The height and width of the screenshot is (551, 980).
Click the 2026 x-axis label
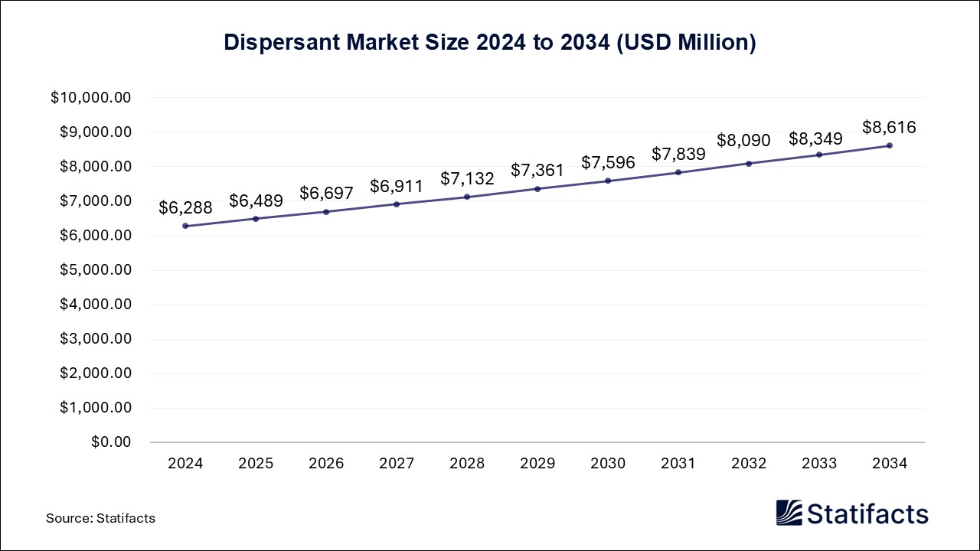326,464
